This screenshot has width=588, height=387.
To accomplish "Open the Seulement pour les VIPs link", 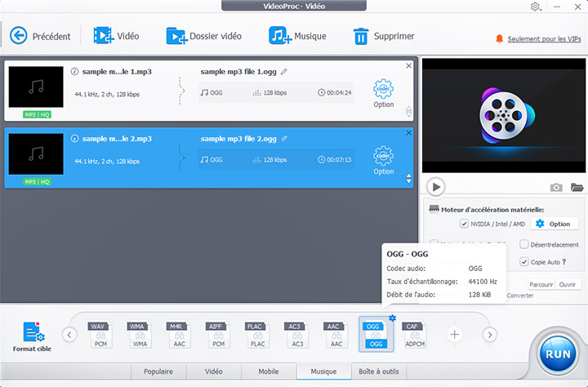I will [x=544, y=39].
